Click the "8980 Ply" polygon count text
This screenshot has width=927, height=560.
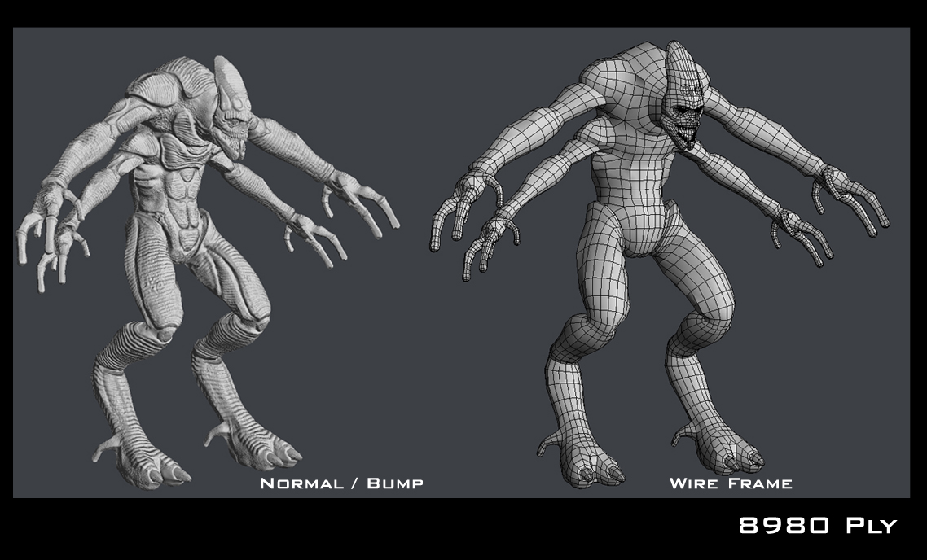817,526
